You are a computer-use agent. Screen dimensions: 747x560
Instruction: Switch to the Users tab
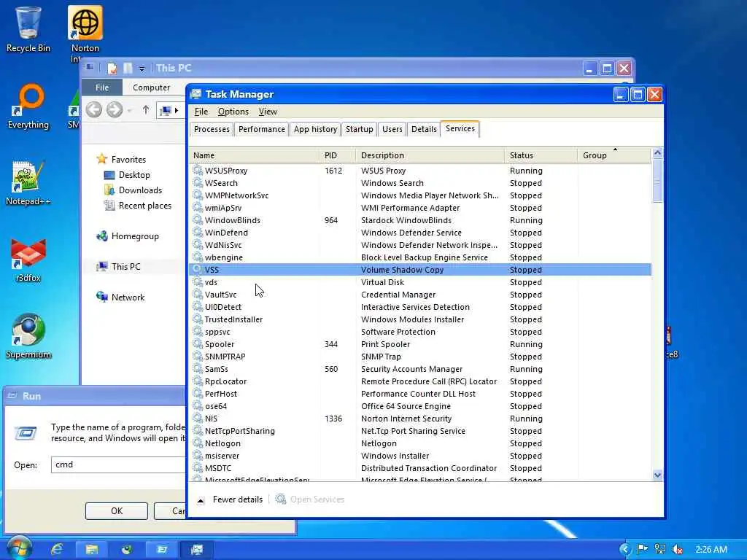click(392, 129)
